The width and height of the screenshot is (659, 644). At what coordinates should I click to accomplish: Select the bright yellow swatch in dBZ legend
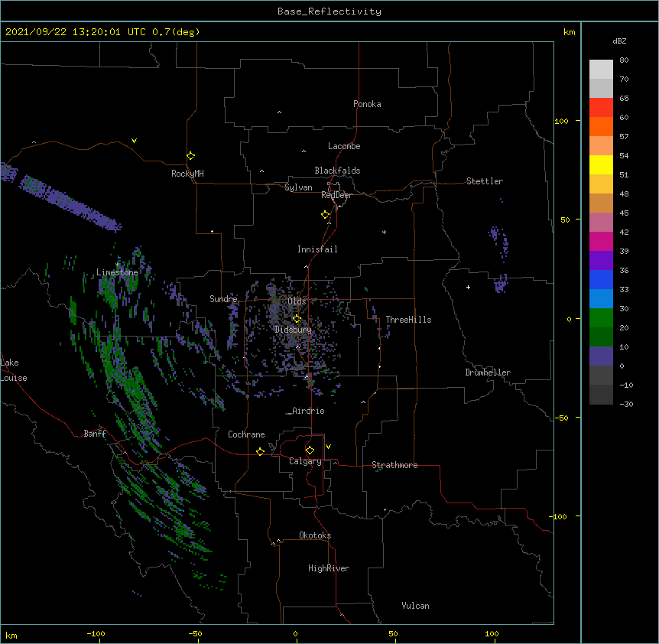pyautogui.click(x=601, y=165)
